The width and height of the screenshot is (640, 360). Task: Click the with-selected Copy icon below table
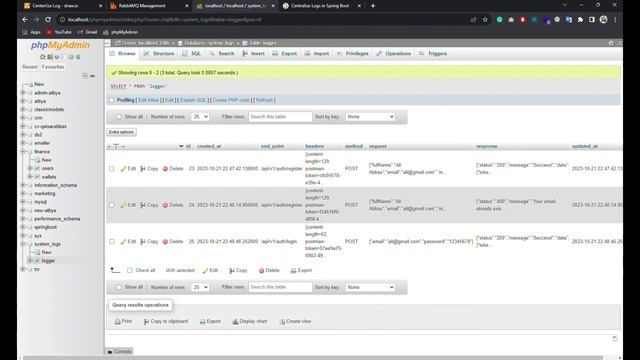point(232,271)
